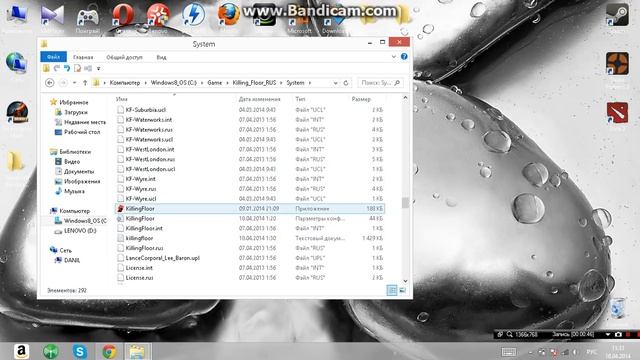Open quick access toolbar customize dropdown

(98, 69)
